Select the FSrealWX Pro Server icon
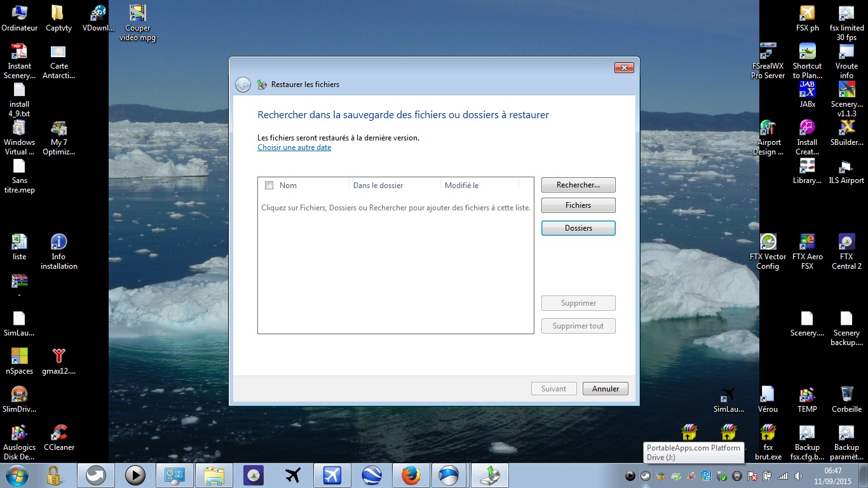 click(768, 61)
